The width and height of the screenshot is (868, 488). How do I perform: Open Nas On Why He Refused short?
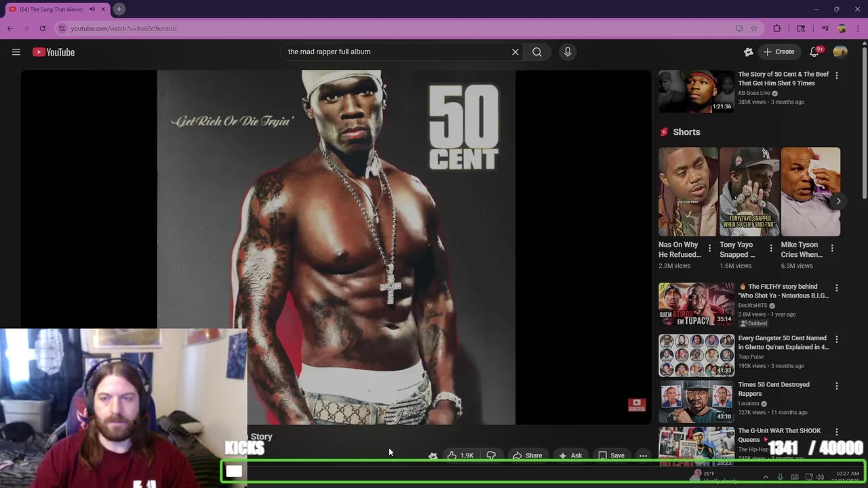pos(688,192)
